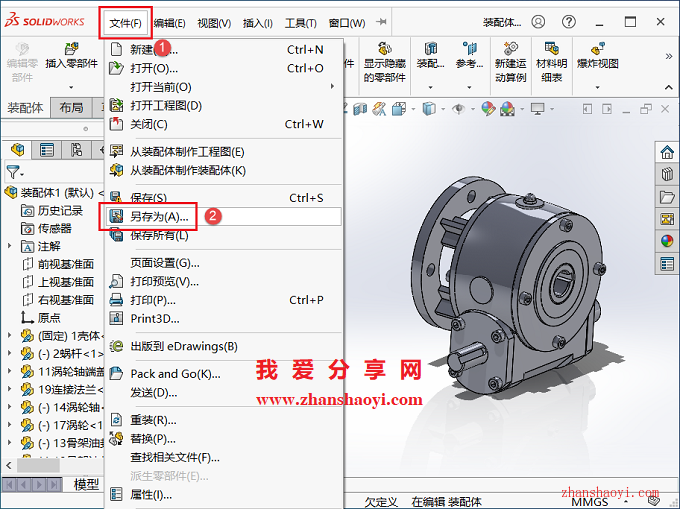Click 爆炸视图 tool
The image size is (680, 509).
598,55
